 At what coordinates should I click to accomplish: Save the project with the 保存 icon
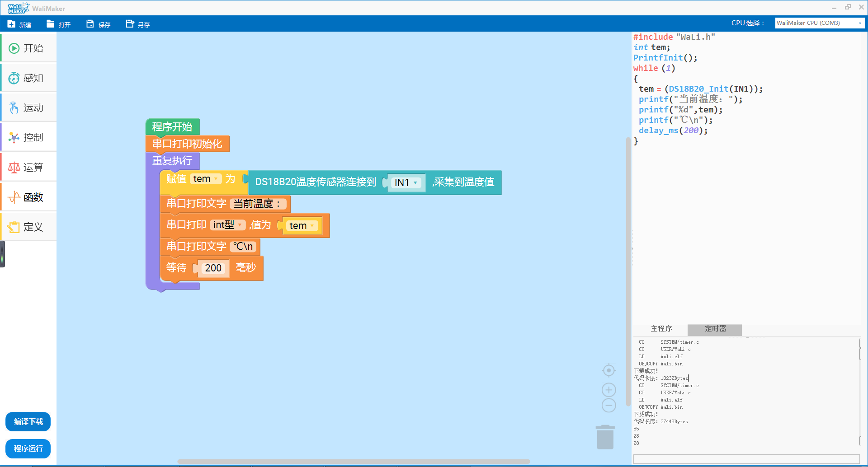pos(90,24)
